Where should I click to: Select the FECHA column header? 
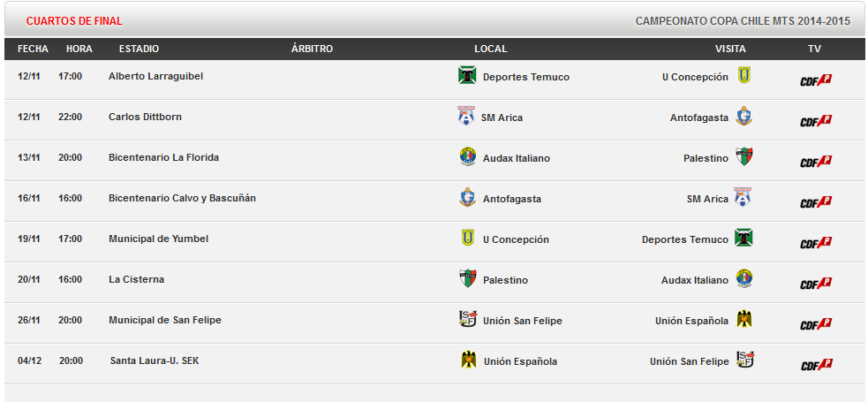34,49
